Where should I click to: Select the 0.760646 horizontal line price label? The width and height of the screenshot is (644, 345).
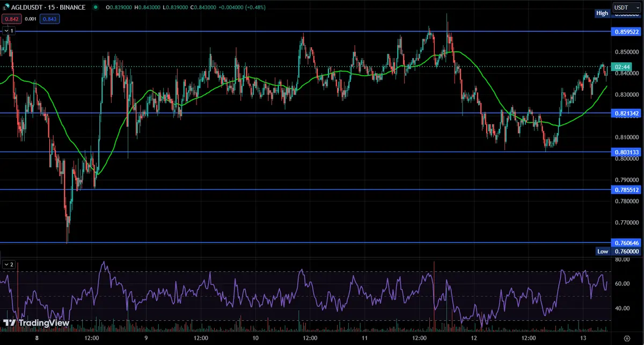point(626,243)
